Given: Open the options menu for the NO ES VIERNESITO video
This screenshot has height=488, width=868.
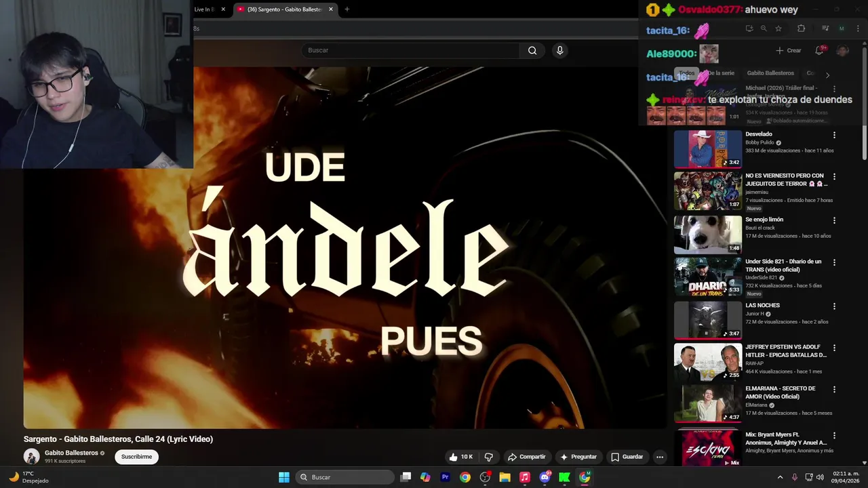Looking at the screenshot, I should pos(834,177).
